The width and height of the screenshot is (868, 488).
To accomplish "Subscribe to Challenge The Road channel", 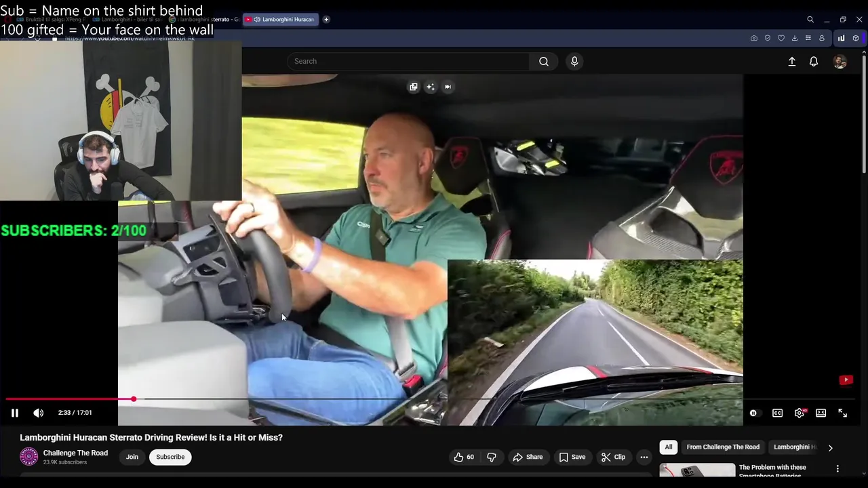I will point(170,457).
